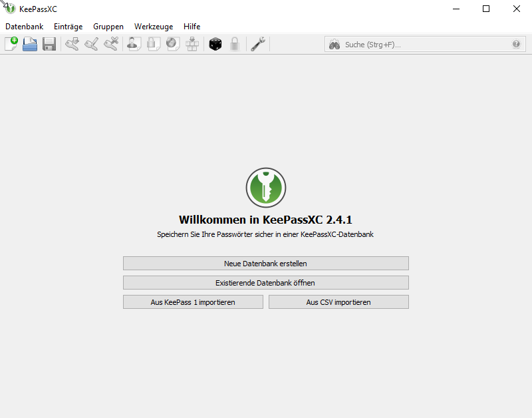
Task: Maximize the KeePassXC window
Action: [x=486, y=9]
